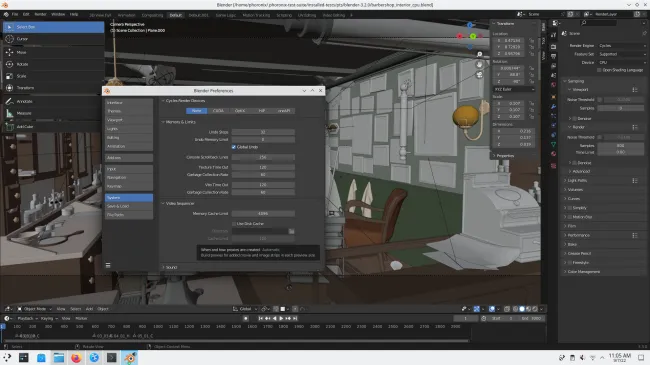Viewport: 650px width, 365px height.
Task: Expand the Sound section in Preferences
Action: coord(170,268)
